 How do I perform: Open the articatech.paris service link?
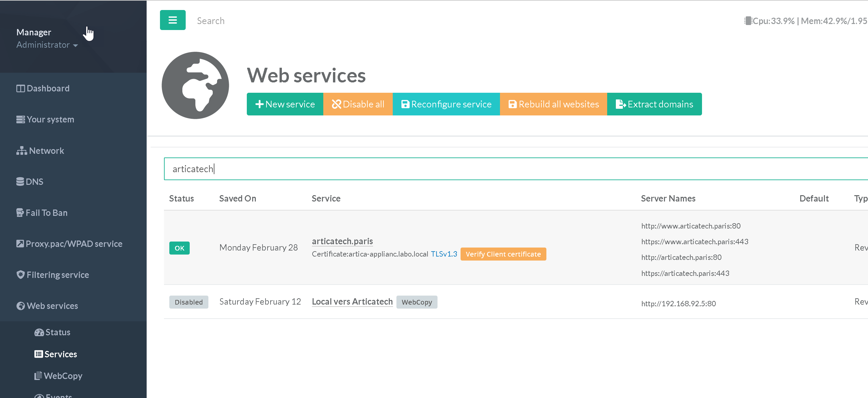click(342, 241)
